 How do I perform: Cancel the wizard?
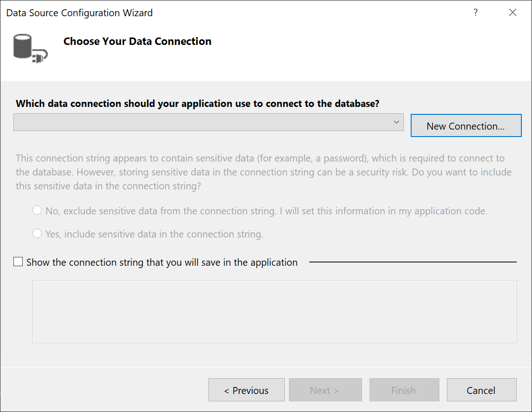pyautogui.click(x=481, y=390)
